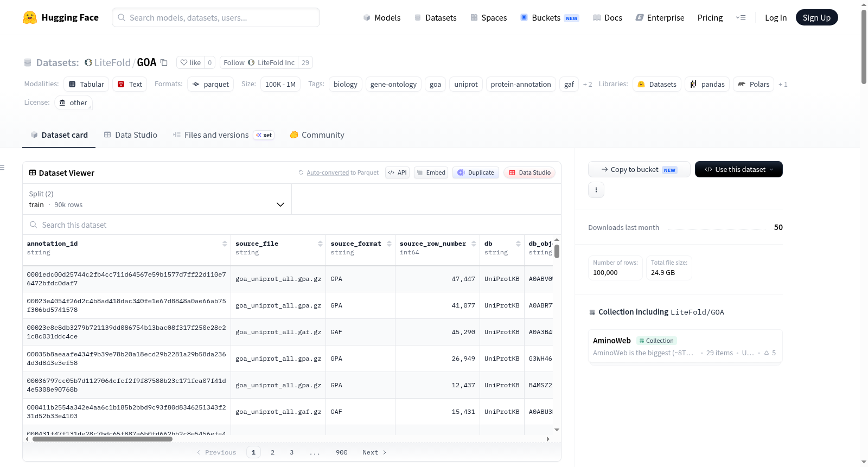Click the table horizontal scrollbar thumb
Viewport: 868px width, 467px height.
point(103,439)
